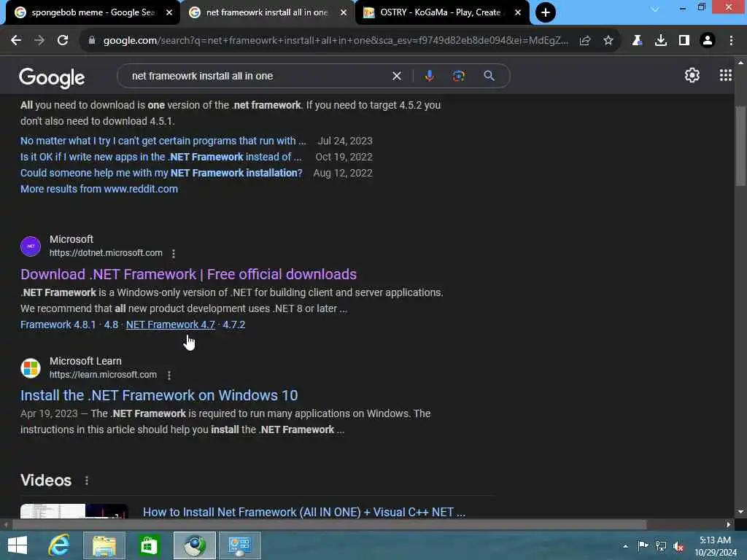
Task: Toggle the browser side panel
Action: pos(684,41)
